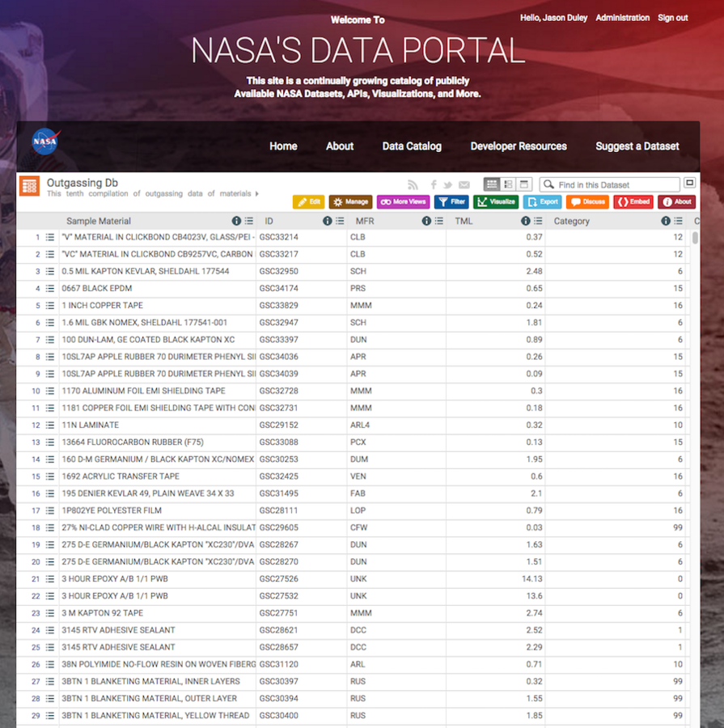Screen dimensions: 724x728
Task: Show ID column info icon
Action: 328,221
